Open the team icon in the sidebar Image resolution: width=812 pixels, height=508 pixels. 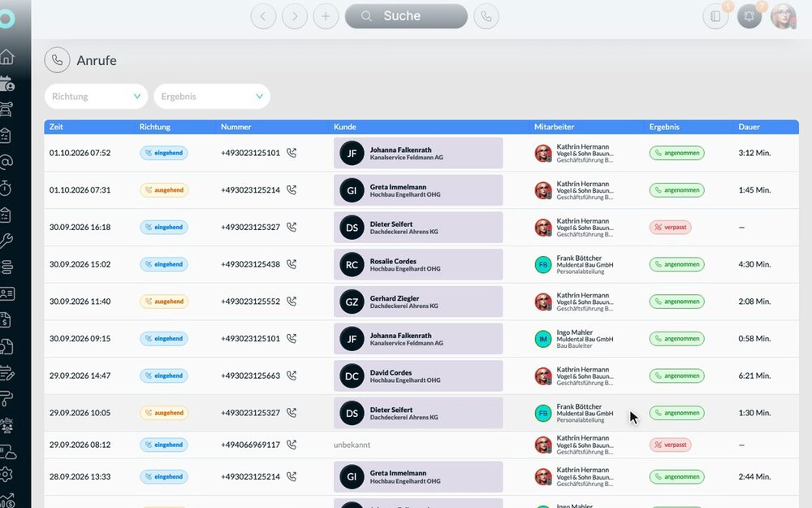point(6,426)
